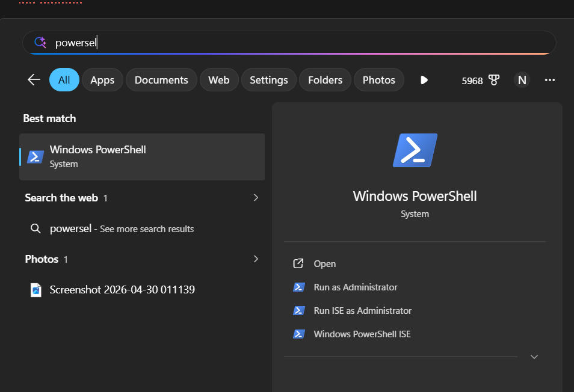Open Screenshot 2026-04-30 011139 photo

pyautogui.click(x=142, y=290)
